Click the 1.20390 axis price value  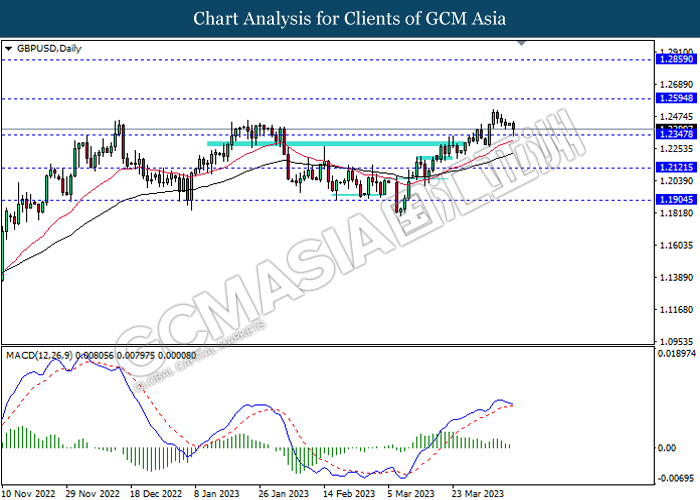pyautogui.click(x=676, y=181)
